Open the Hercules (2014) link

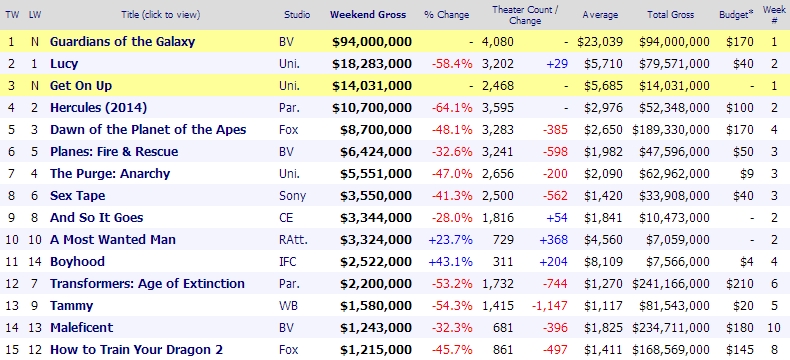[98, 108]
